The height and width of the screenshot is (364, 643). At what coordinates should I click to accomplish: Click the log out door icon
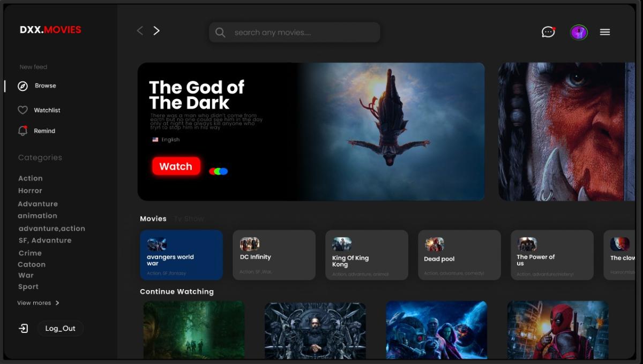(x=24, y=329)
